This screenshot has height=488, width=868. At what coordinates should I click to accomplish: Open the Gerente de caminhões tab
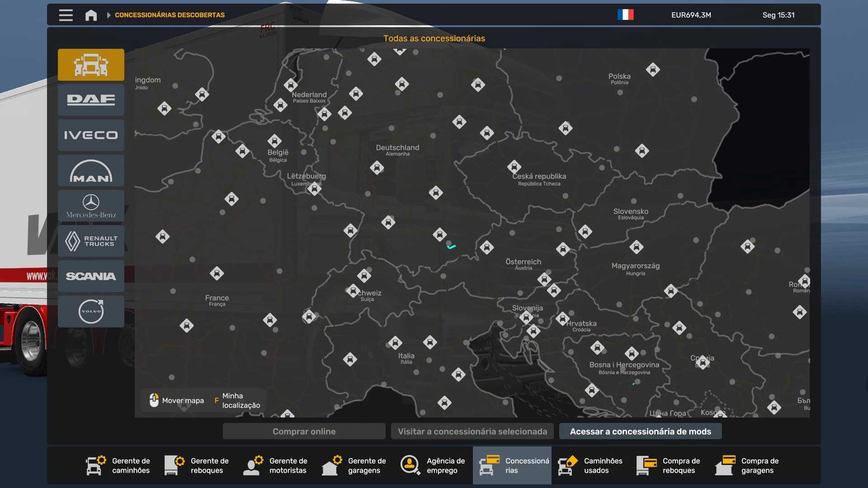pyautogui.click(x=118, y=465)
